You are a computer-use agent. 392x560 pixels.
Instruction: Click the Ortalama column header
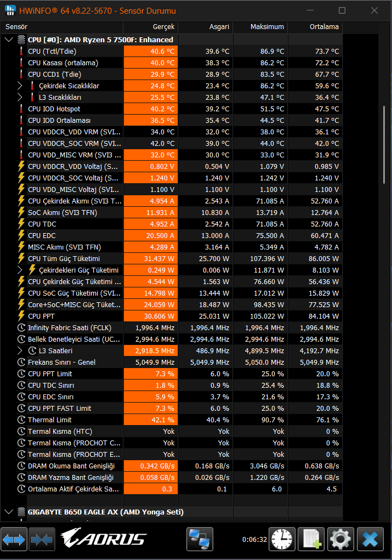point(315,27)
